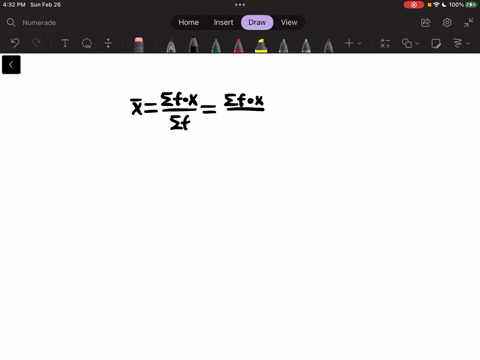Tap the red screen recording indicator

414,5
